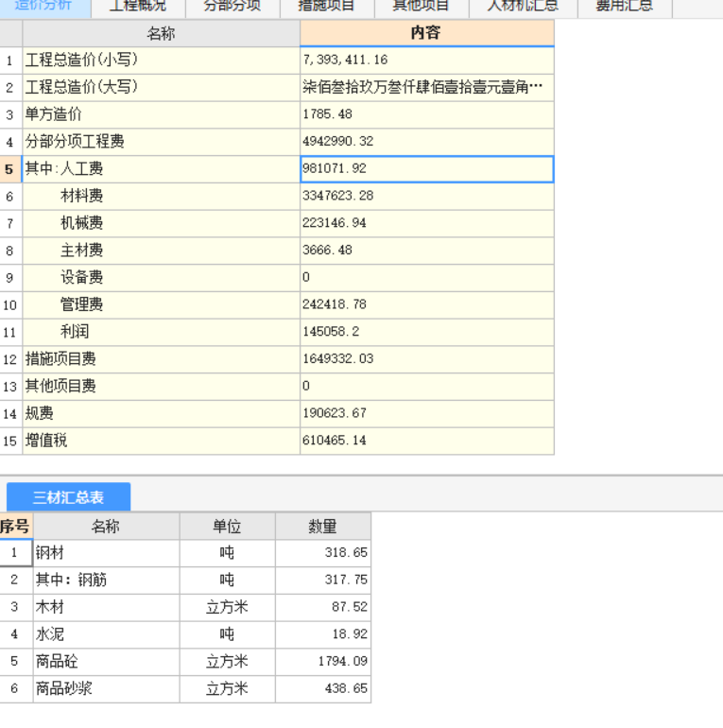
Task: Click the 序号 column header
Action: (16, 527)
